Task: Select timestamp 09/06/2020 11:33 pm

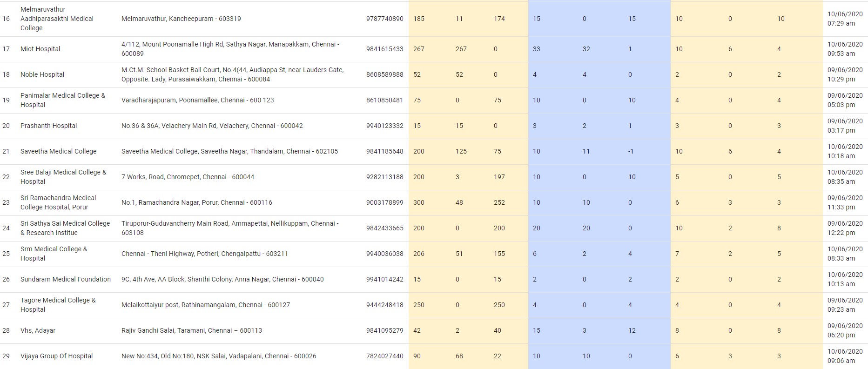Action: [x=845, y=202]
